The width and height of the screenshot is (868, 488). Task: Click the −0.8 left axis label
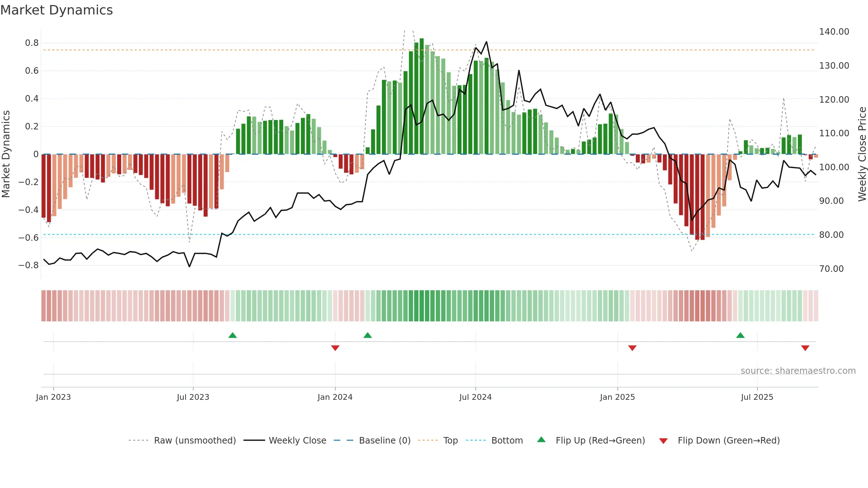29,265
